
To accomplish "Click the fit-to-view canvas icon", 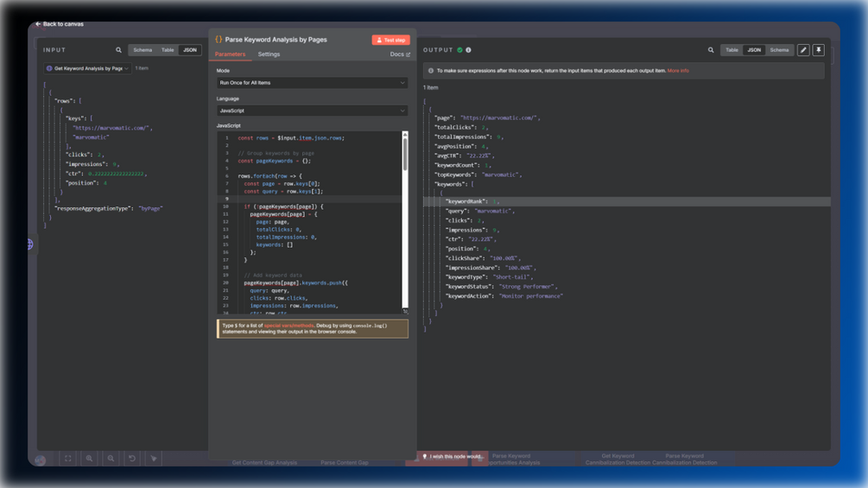I will (x=68, y=458).
